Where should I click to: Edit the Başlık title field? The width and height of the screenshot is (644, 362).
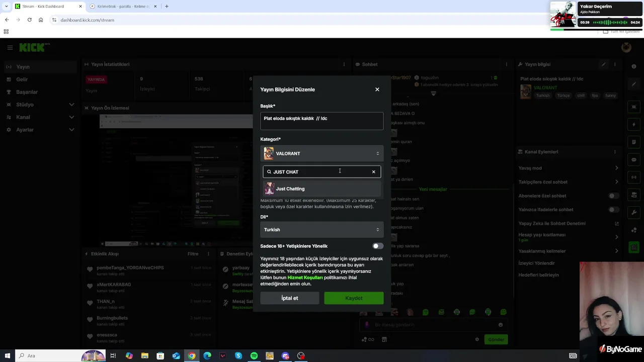tap(322, 121)
